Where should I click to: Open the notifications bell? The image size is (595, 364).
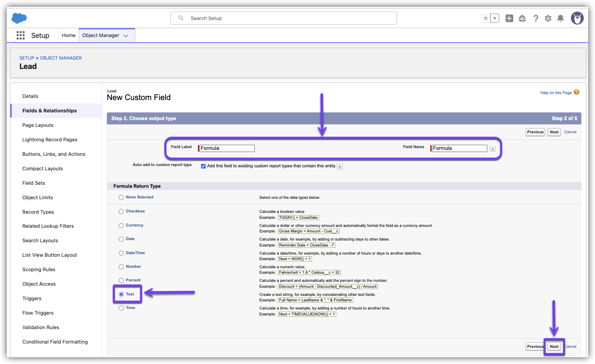coord(561,18)
